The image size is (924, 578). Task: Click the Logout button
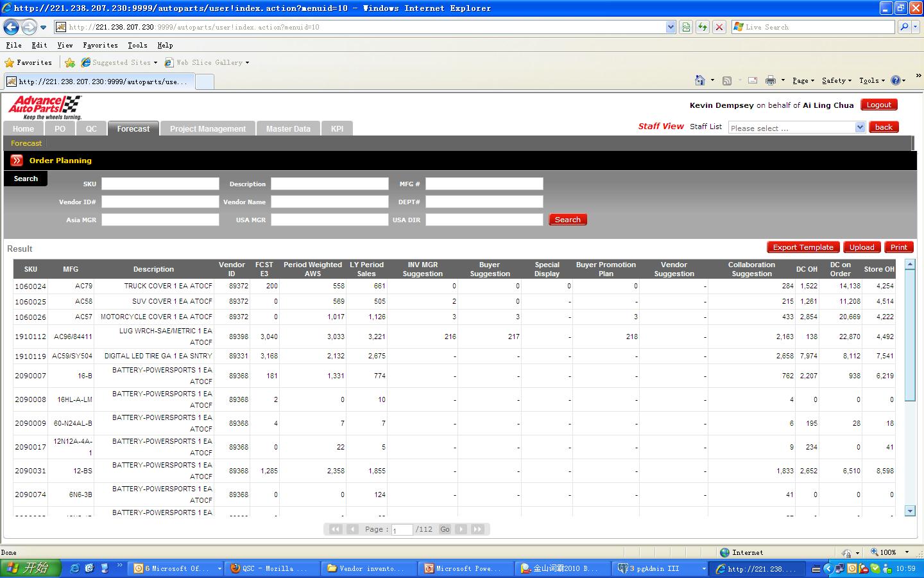878,105
